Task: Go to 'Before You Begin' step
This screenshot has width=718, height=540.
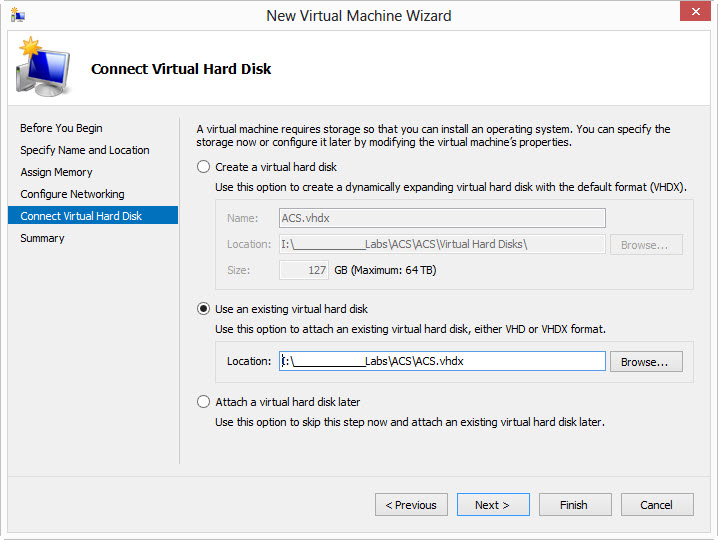Action: (x=61, y=128)
